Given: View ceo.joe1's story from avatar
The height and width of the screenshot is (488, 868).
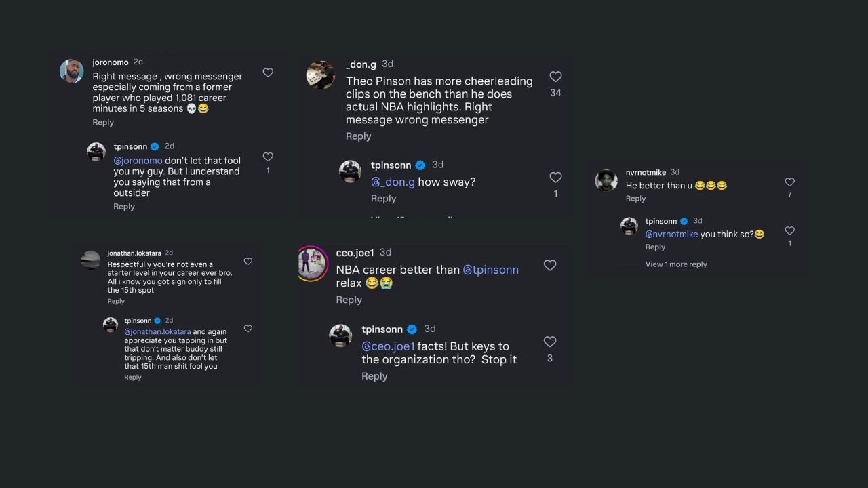Looking at the screenshot, I should tap(312, 263).
